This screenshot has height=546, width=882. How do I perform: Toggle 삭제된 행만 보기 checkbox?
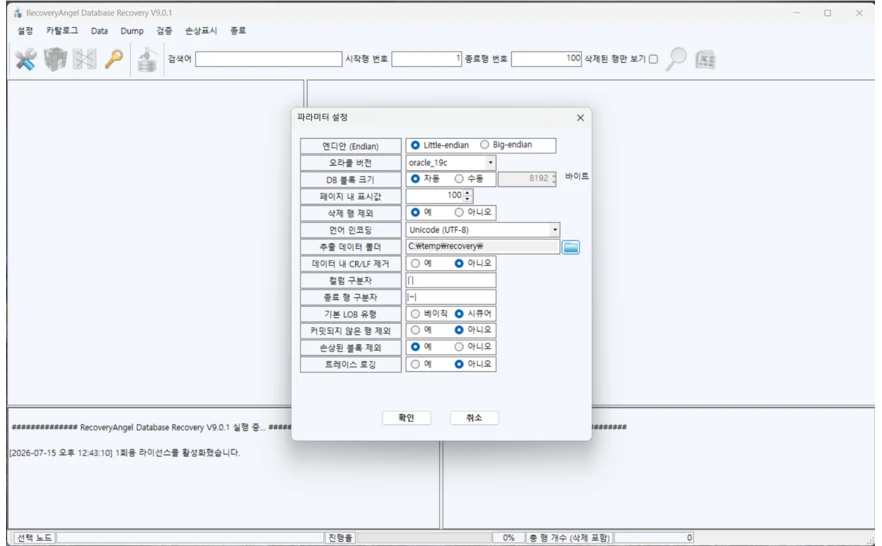pos(653,59)
